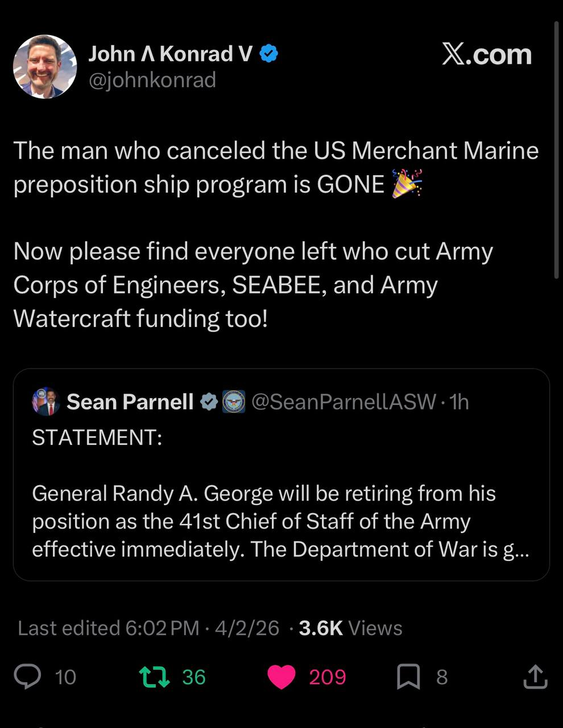
Task: Open John Konrad's profile picture
Action: click(45, 67)
